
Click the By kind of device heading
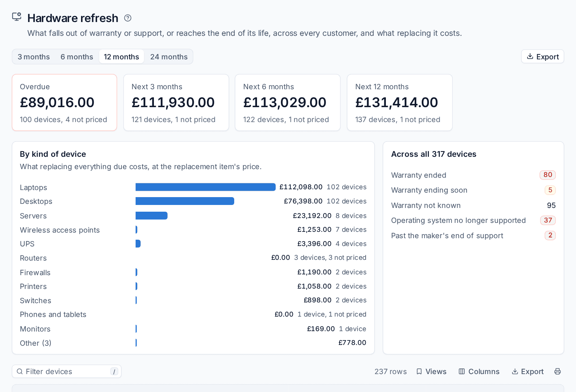pyautogui.click(x=53, y=154)
